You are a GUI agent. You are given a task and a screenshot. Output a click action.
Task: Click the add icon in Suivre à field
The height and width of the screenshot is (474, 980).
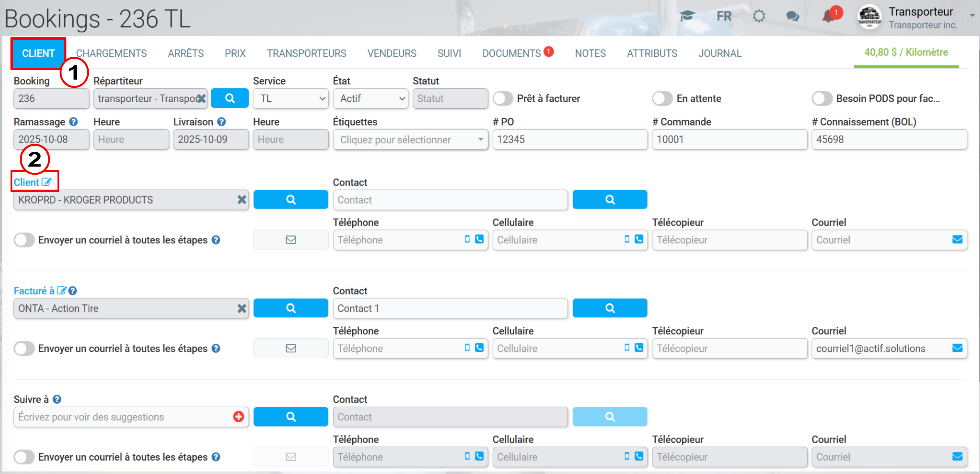point(239,417)
